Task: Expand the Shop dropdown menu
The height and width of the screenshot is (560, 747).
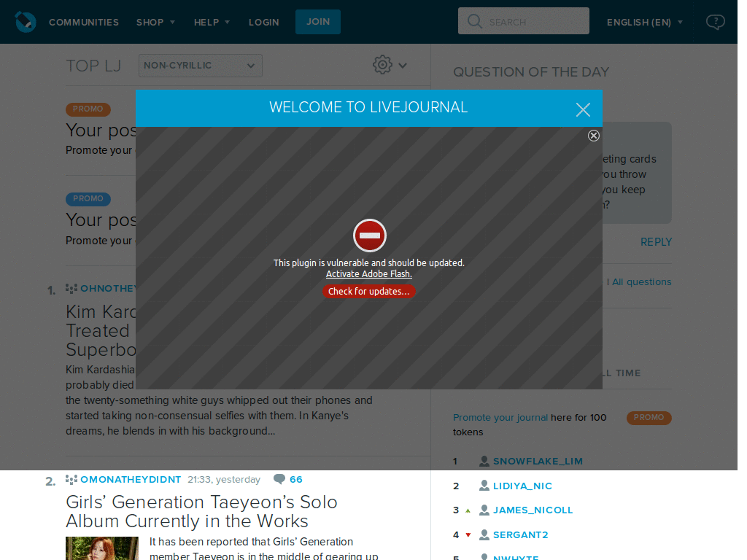Action: (x=155, y=23)
